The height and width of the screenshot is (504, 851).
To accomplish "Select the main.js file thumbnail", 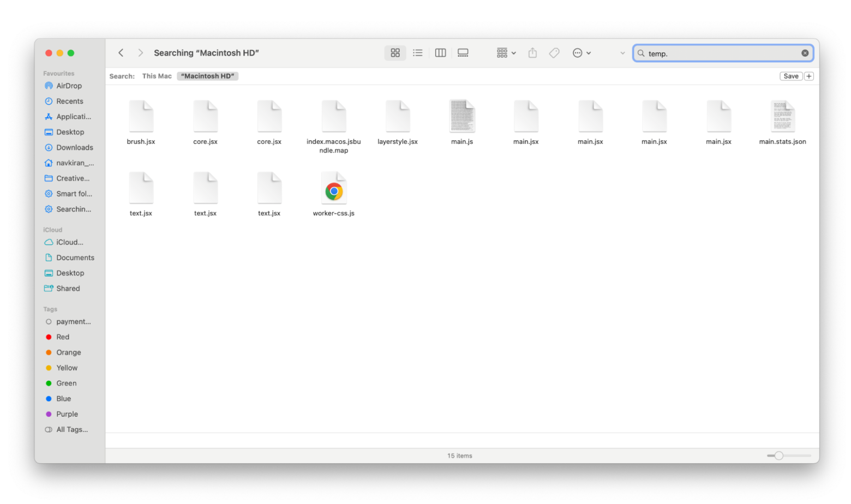I will pyautogui.click(x=462, y=116).
